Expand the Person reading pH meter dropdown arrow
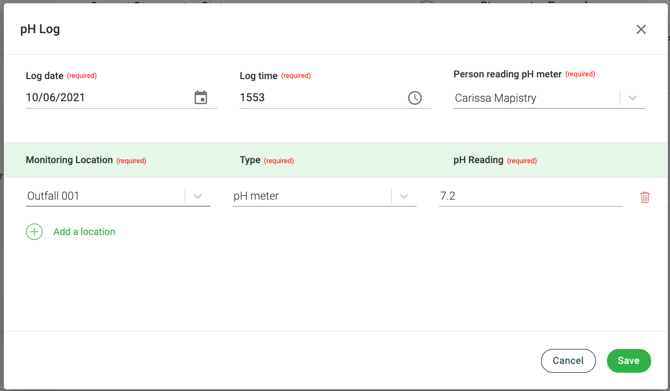This screenshot has height=391, width=670. point(632,98)
